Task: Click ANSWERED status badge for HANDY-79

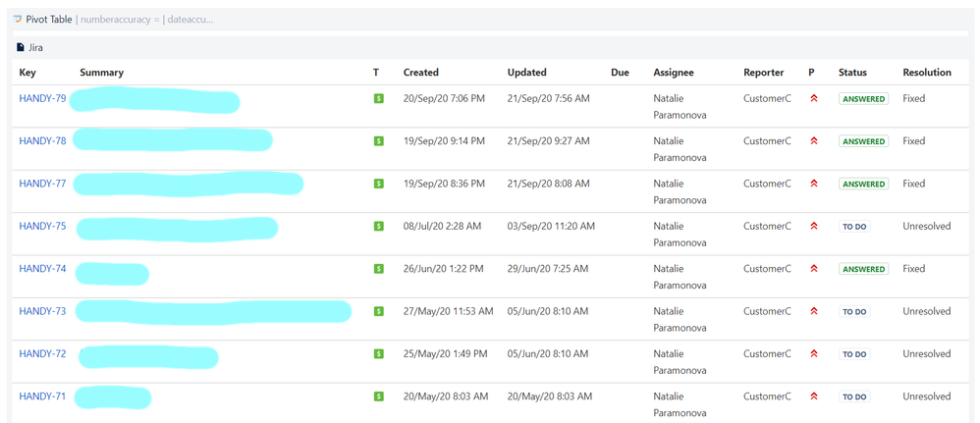Action: [863, 99]
